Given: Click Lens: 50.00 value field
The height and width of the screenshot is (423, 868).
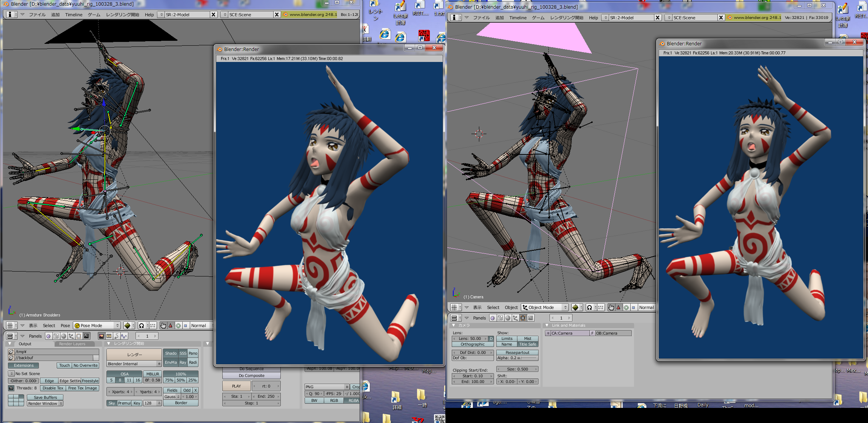Looking at the screenshot, I should pos(470,339).
